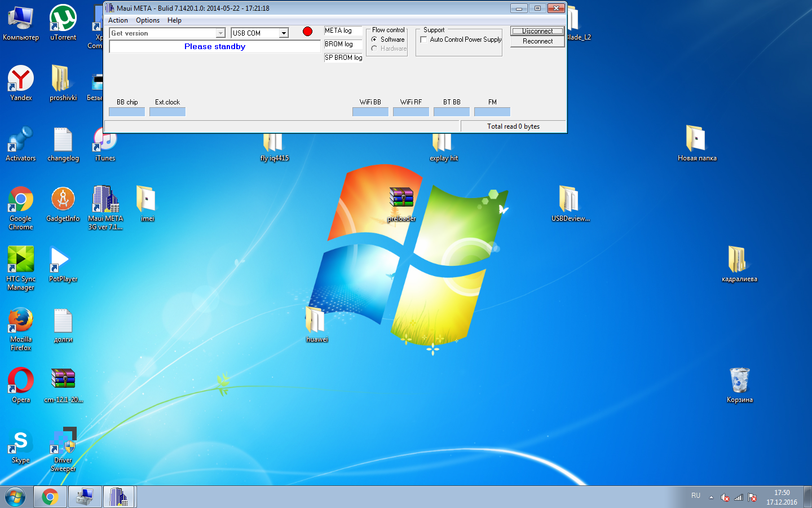Open the Options menu
The image size is (812, 508).
(148, 20)
